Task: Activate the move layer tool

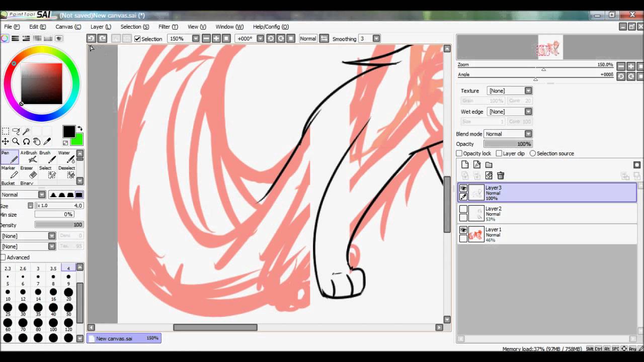Action: pyautogui.click(x=6, y=142)
